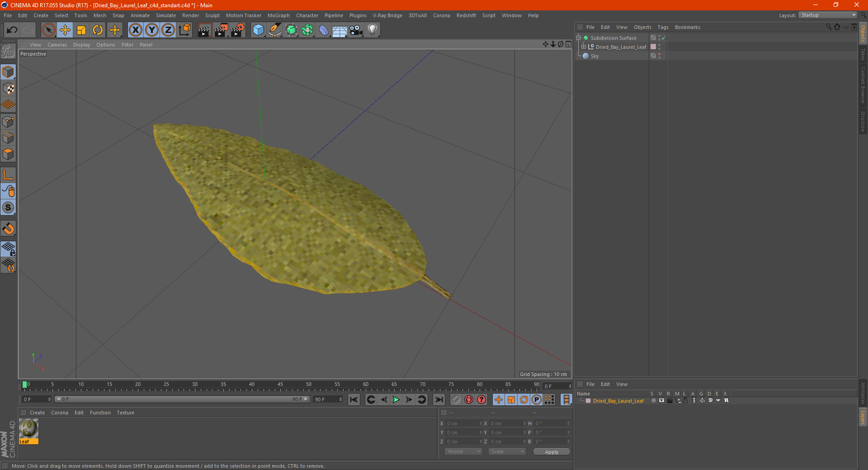Screen dimensions: 868x470
Task: Toggle layer View icon for Dried_Bay_Laurel_Leaf
Action: pyautogui.click(x=661, y=400)
